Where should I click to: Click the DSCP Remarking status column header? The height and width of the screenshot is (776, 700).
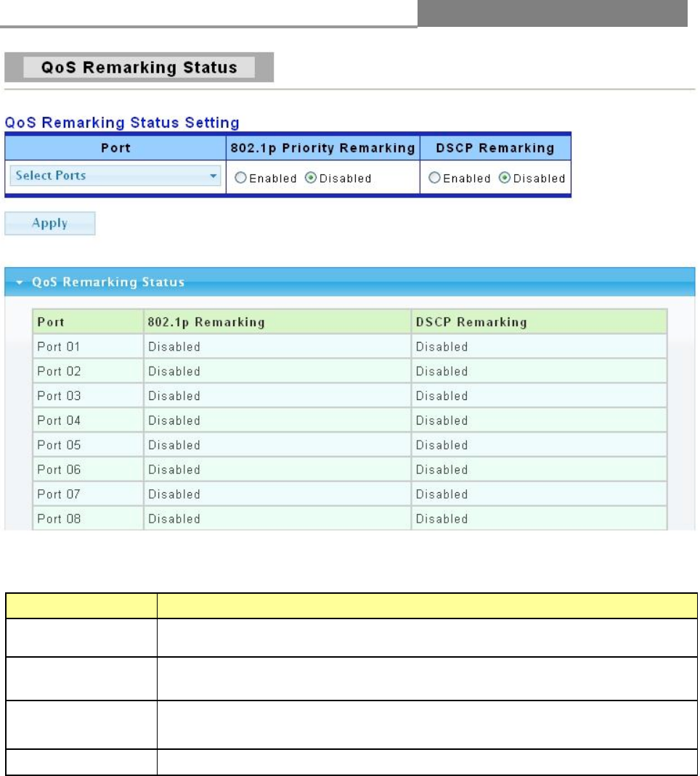pyautogui.click(x=539, y=322)
